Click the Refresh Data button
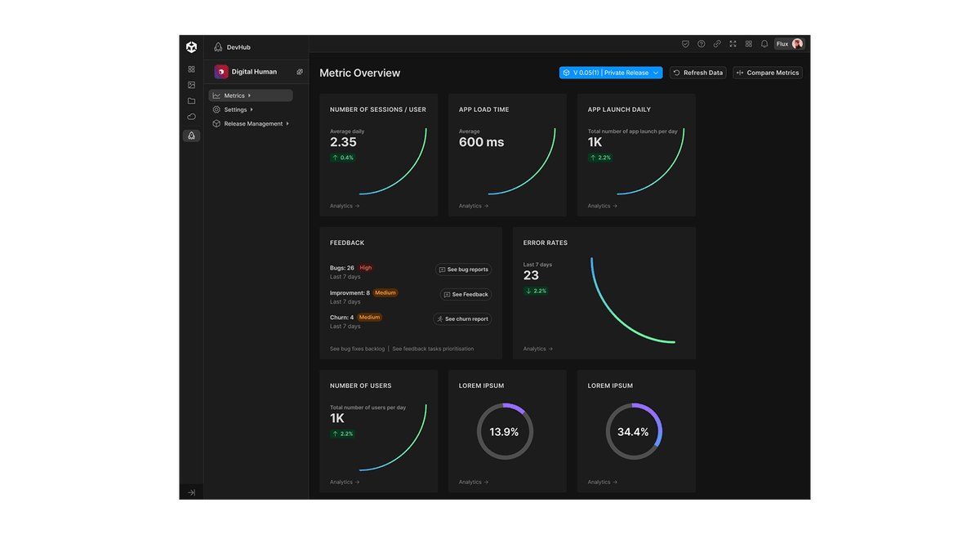Image resolution: width=980 pixels, height=534 pixels. (698, 73)
